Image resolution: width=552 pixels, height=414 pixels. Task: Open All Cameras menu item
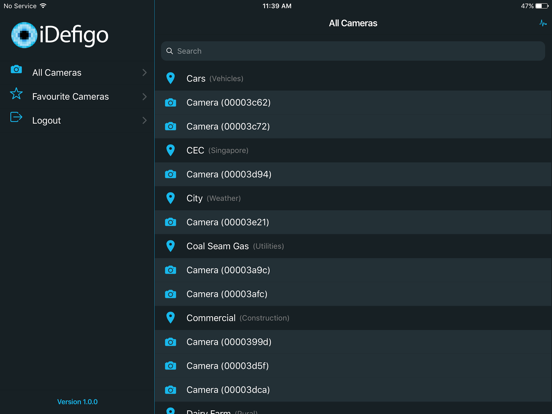click(77, 73)
